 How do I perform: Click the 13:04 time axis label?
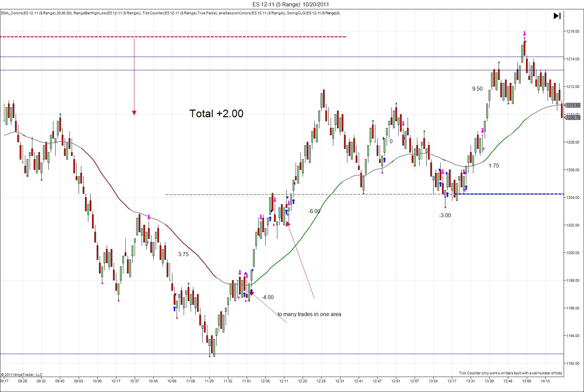[433, 381]
